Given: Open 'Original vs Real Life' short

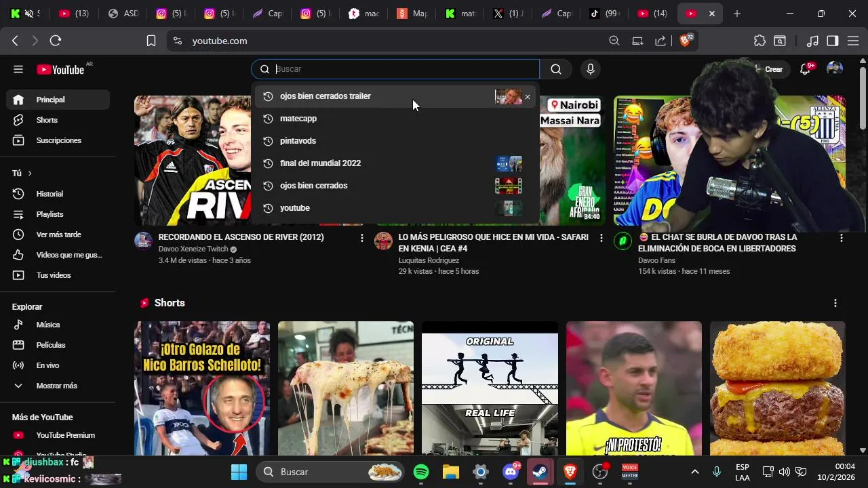Looking at the screenshot, I should (490, 388).
